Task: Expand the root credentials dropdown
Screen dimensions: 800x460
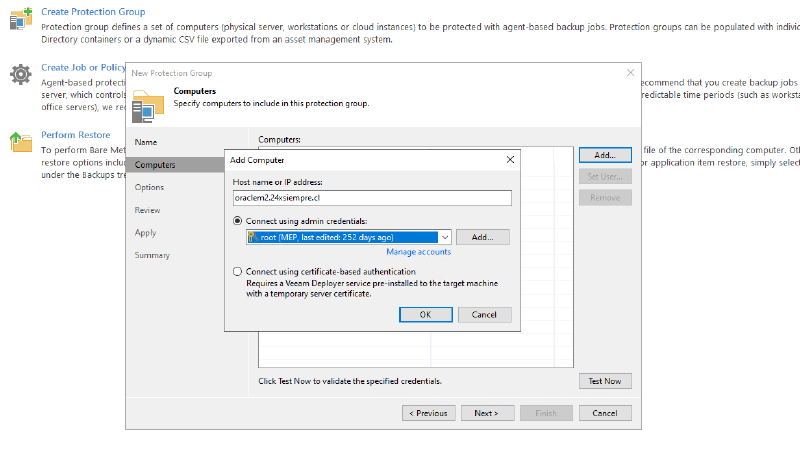Action: tap(445, 237)
